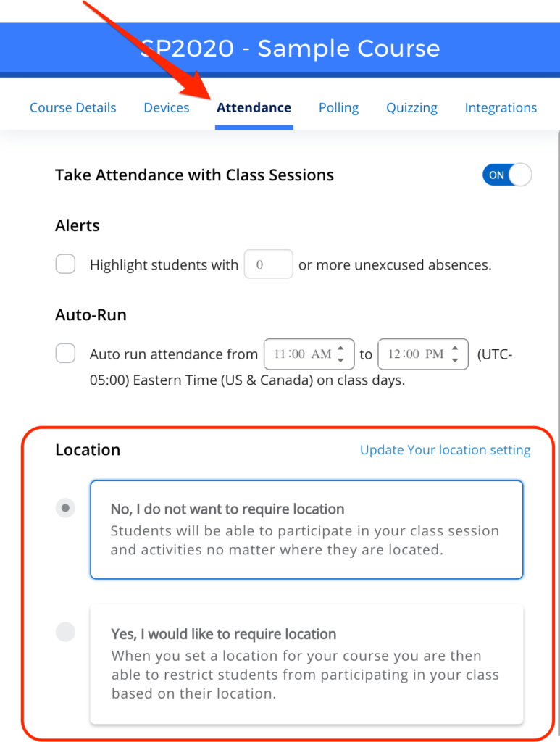This screenshot has height=742, width=560.
Task: Click Update Your location setting link
Action: point(445,450)
